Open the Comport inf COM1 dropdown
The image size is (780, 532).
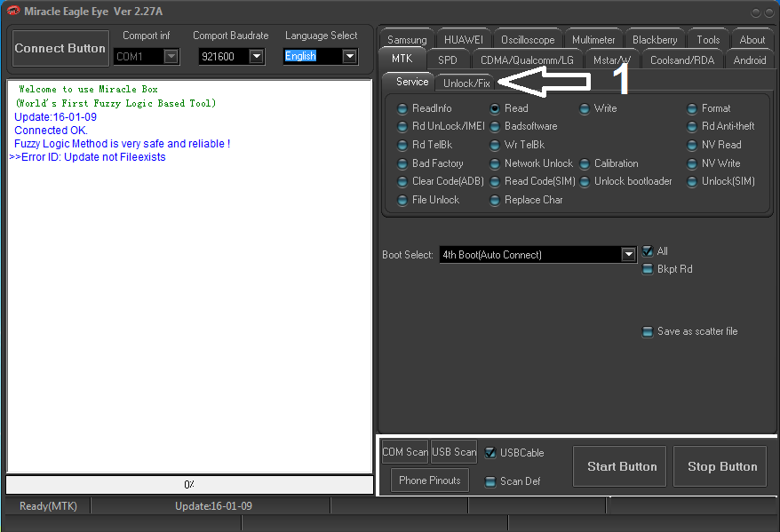pyautogui.click(x=171, y=56)
